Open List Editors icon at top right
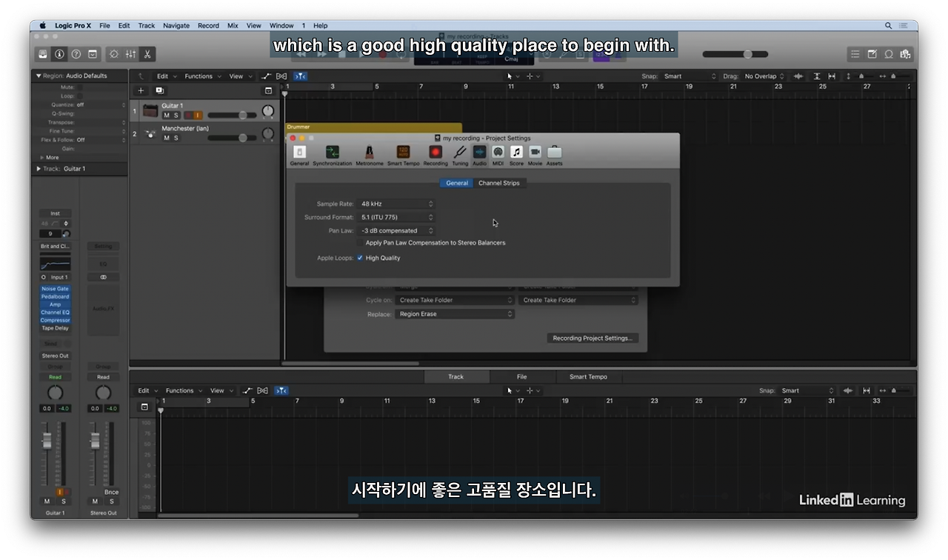The height and width of the screenshot is (560, 948). coord(855,54)
